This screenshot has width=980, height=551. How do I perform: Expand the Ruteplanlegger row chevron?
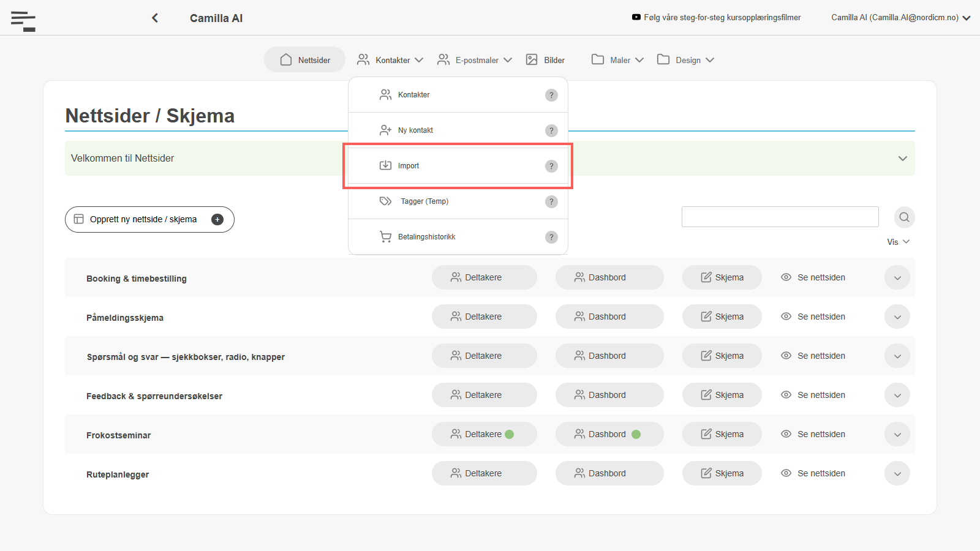897,473
